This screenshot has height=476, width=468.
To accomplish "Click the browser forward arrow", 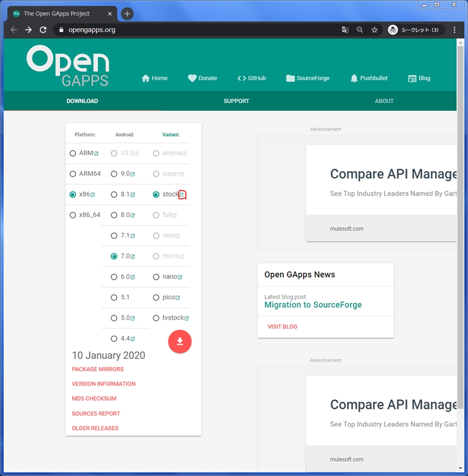I will [x=28, y=30].
